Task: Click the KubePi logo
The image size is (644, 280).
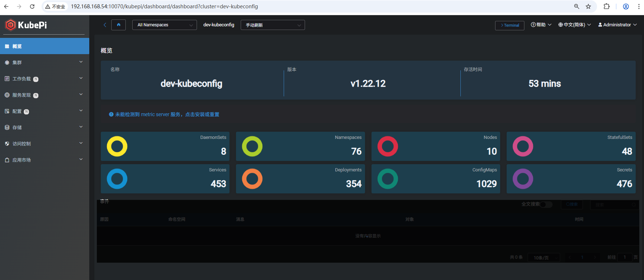Action: pyautogui.click(x=26, y=25)
